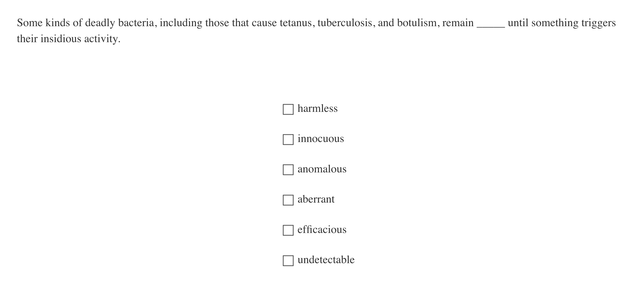
Task: Check the box next to harmless
Action: tap(288, 109)
